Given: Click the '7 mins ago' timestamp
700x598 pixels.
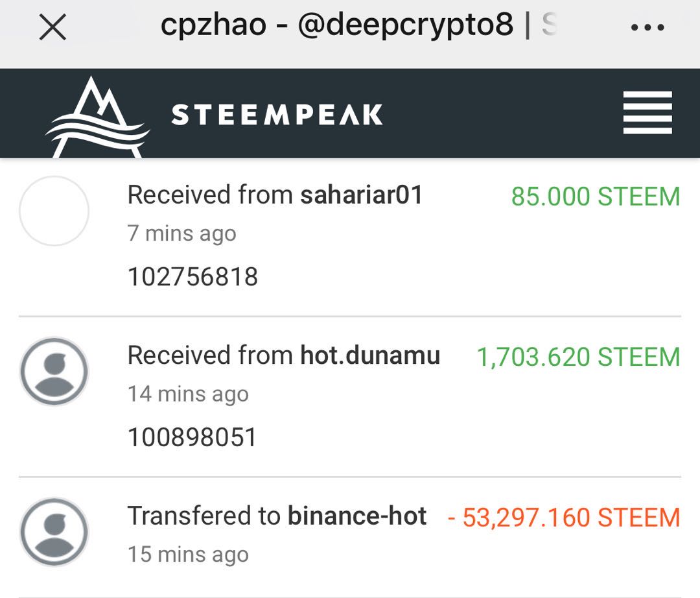Looking at the screenshot, I should pyautogui.click(x=181, y=233).
